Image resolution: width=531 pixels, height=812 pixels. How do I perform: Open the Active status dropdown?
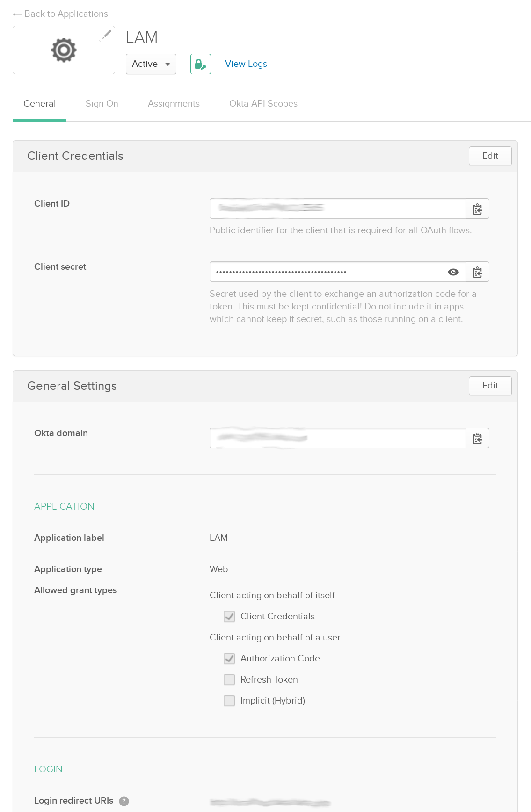click(151, 64)
